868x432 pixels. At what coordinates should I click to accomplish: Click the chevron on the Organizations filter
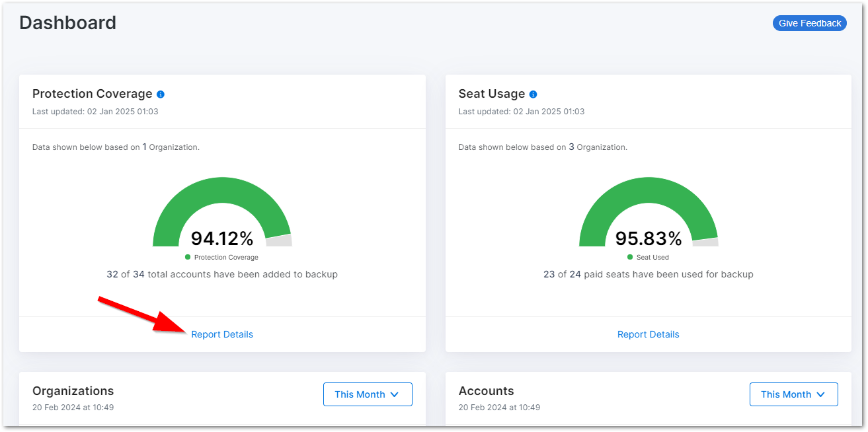tap(396, 394)
